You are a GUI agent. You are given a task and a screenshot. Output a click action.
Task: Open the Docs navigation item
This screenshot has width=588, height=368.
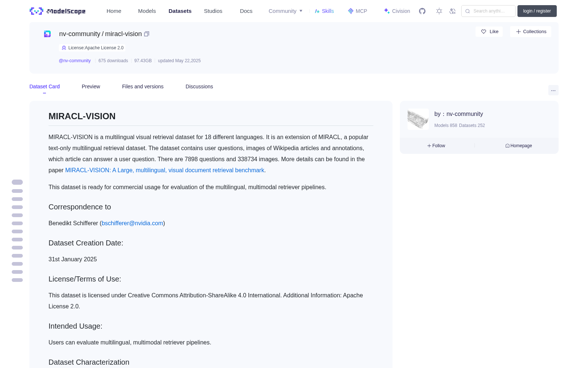pyautogui.click(x=246, y=11)
